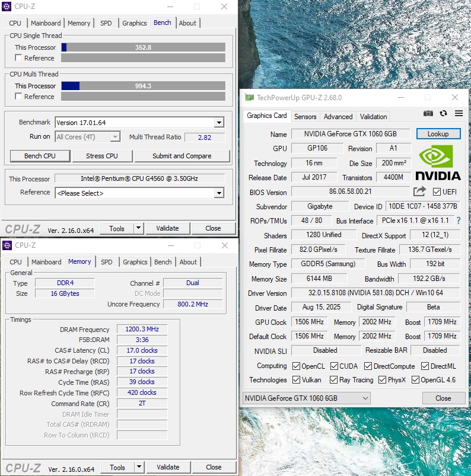Open the GPU-Z Validation tab

click(x=374, y=117)
